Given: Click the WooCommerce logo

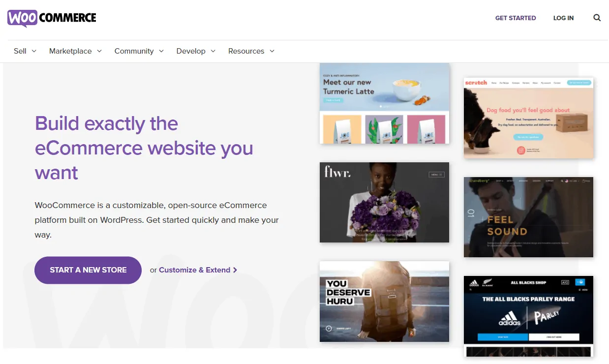Looking at the screenshot, I should click(x=51, y=18).
